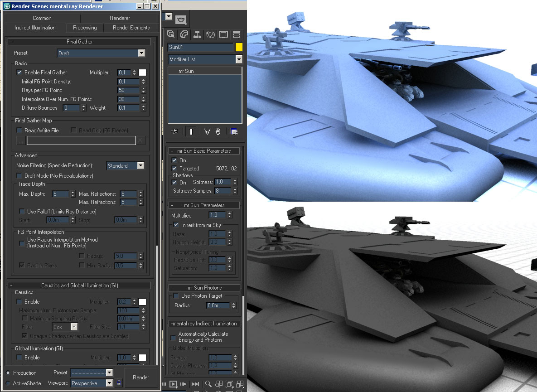
Task: Open the Caustics Multiplier color swatch
Action: [142, 302]
